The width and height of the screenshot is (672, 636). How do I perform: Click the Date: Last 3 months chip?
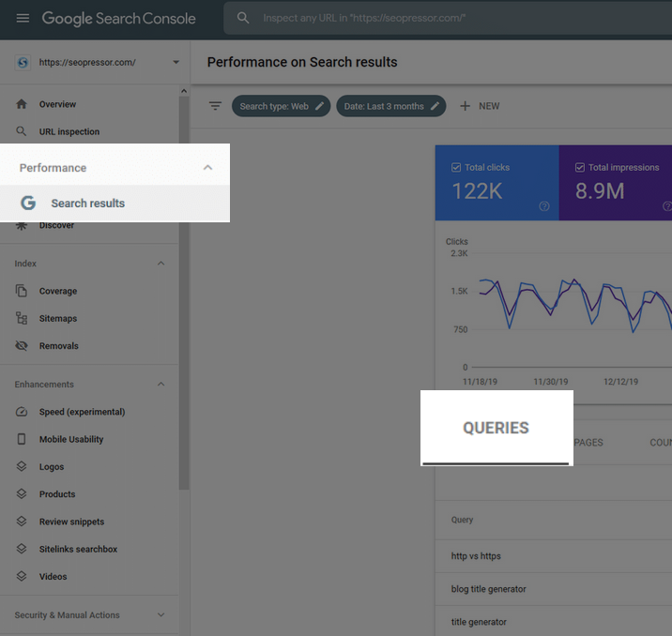(390, 106)
